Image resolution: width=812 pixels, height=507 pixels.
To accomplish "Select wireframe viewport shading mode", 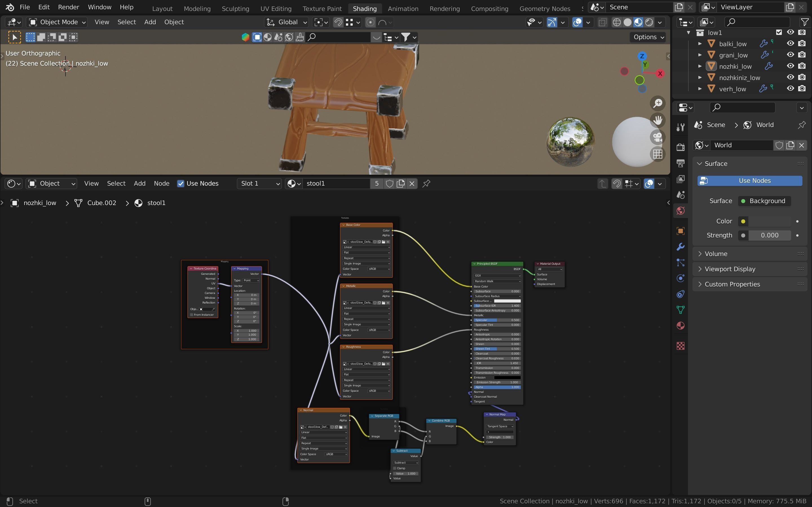I will (x=617, y=23).
